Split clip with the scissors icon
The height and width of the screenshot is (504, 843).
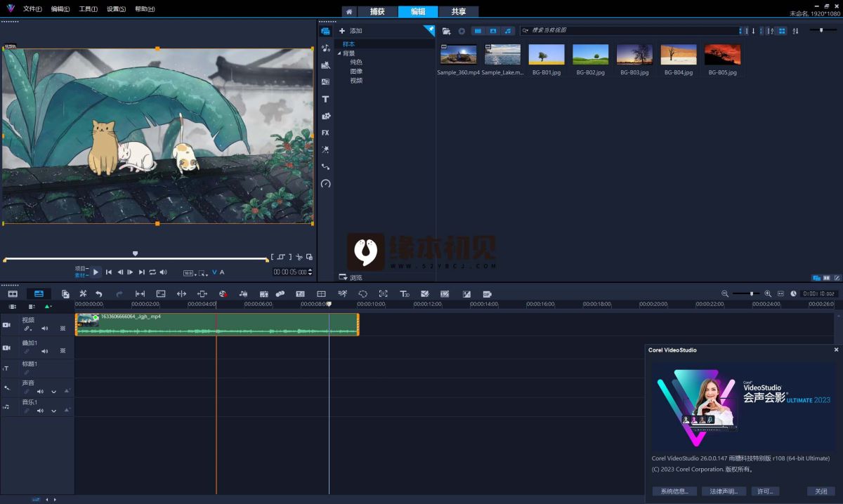(299, 257)
